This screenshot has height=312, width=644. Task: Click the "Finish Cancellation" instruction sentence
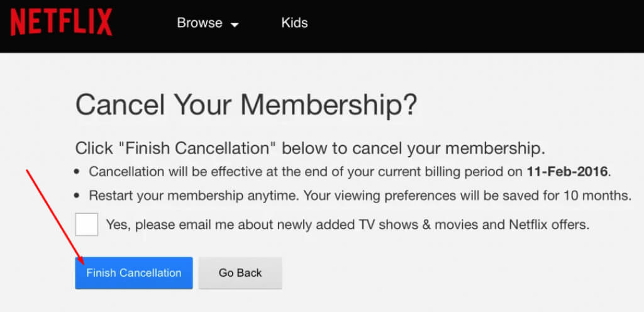click(310, 149)
